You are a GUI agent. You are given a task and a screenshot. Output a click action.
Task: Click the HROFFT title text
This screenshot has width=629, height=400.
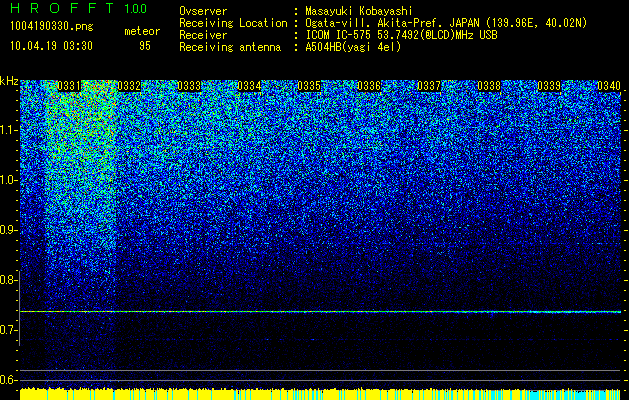[62, 8]
